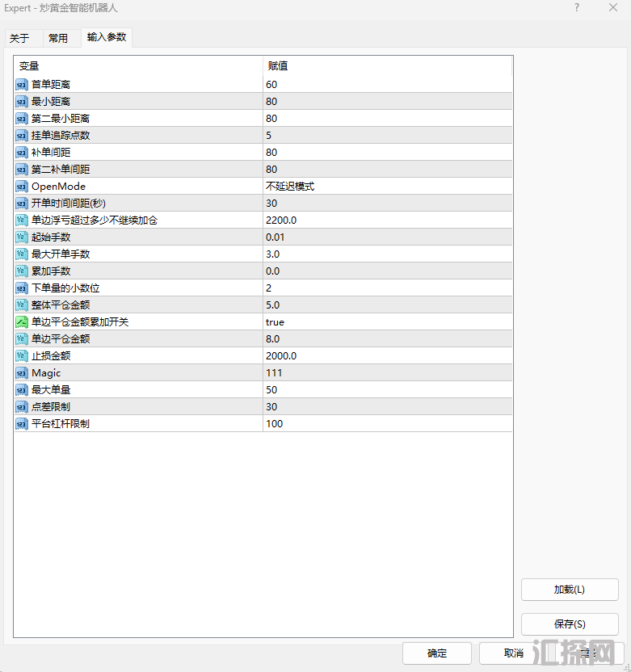Viewport: 631px width, 672px height.
Task: Edit the 挂单追踪点数 value 5
Action: click(x=388, y=136)
